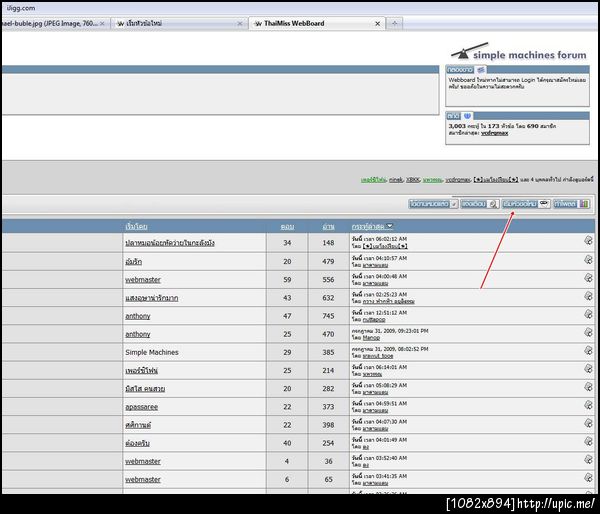Close the ThaiMiss WebBoard tab
Screen dimensions: 600x514
click(377, 24)
